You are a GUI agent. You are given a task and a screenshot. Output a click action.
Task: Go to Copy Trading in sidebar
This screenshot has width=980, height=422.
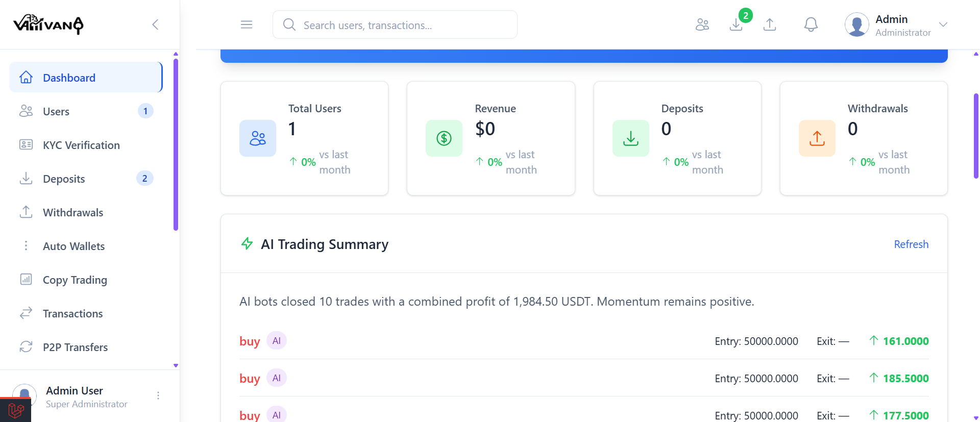click(x=75, y=280)
